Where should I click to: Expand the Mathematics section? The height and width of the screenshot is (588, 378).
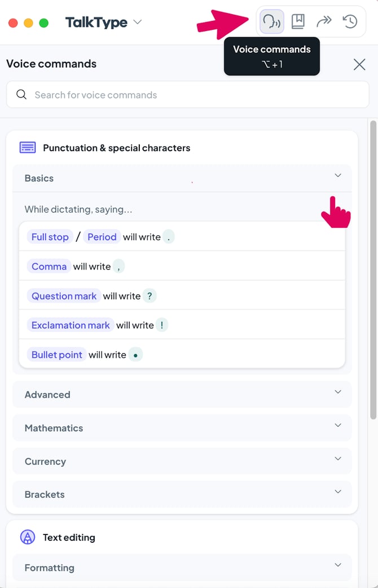337,426
